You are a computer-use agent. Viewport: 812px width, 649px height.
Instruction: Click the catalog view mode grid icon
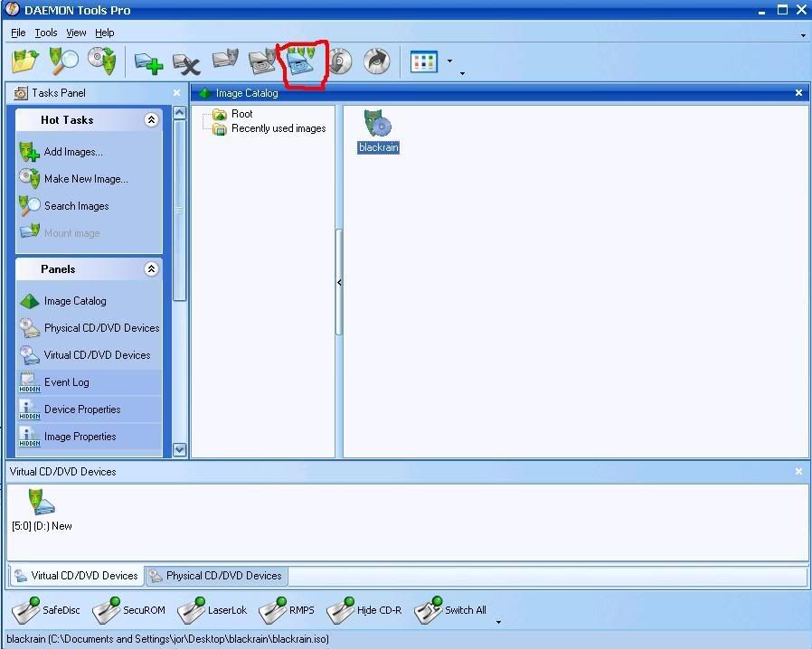tap(423, 61)
